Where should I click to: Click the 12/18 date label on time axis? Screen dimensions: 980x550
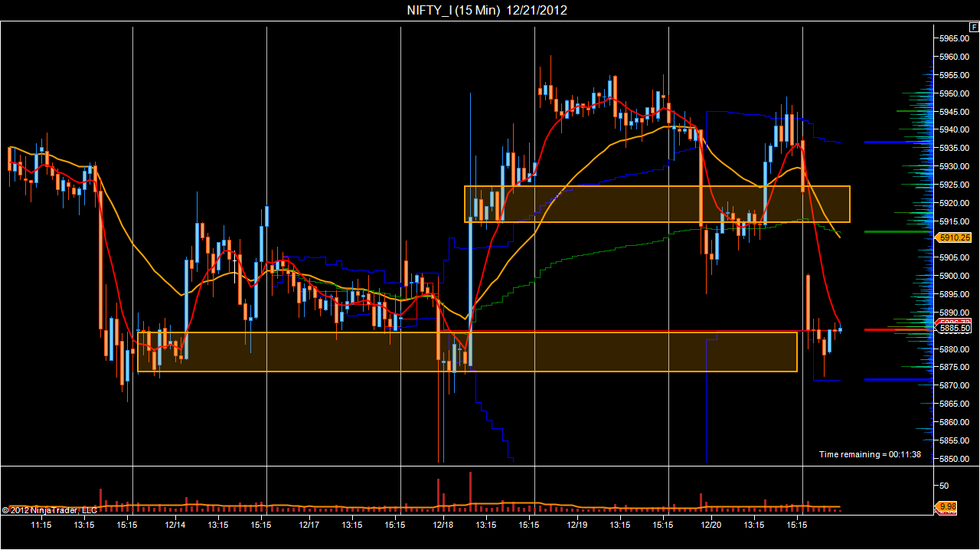[x=443, y=525]
